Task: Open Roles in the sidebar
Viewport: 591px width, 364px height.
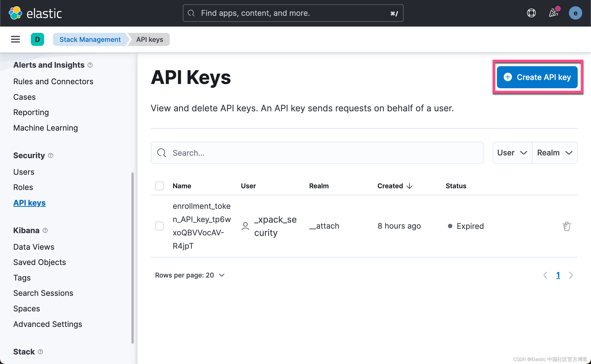Action: click(23, 187)
